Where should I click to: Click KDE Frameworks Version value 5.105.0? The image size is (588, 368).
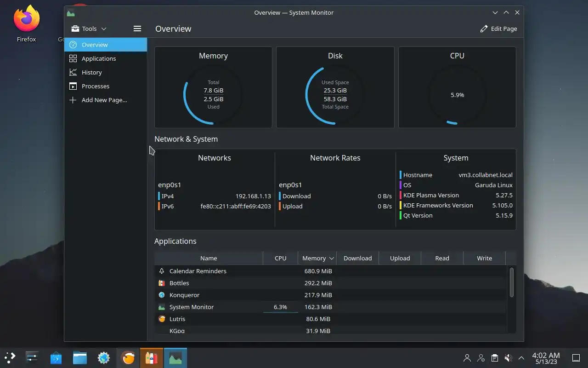click(502, 205)
